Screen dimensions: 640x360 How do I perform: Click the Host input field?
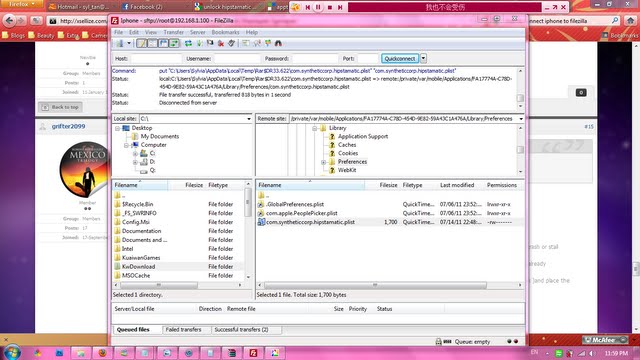(x=155, y=58)
